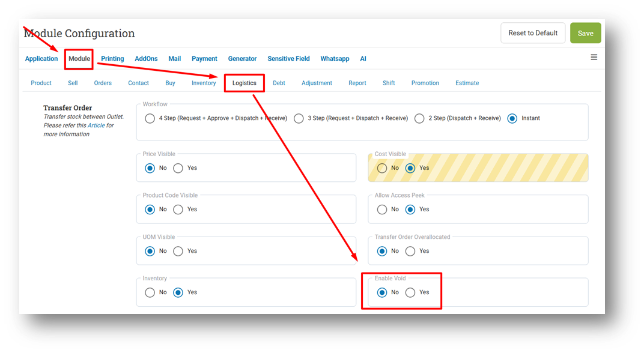This screenshot has width=644, height=353.
Task: Switch to the Application tab
Action: click(x=41, y=59)
